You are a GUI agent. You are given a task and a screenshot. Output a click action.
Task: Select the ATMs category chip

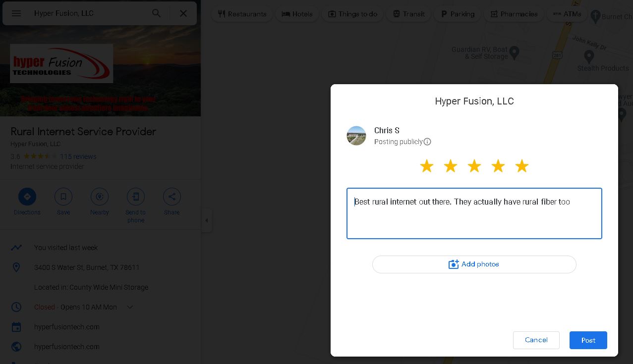[x=567, y=14]
